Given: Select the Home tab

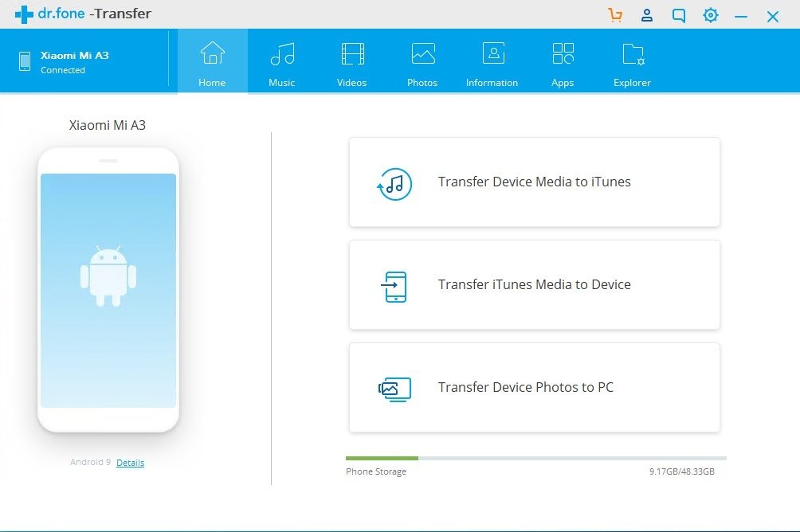Looking at the screenshot, I should (x=212, y=63).
